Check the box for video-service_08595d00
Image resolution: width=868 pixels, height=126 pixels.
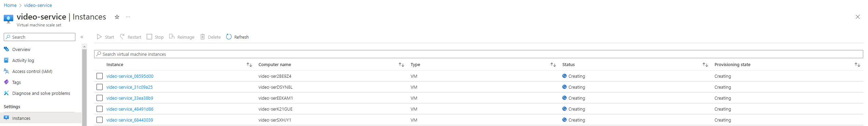pos(100,76)
